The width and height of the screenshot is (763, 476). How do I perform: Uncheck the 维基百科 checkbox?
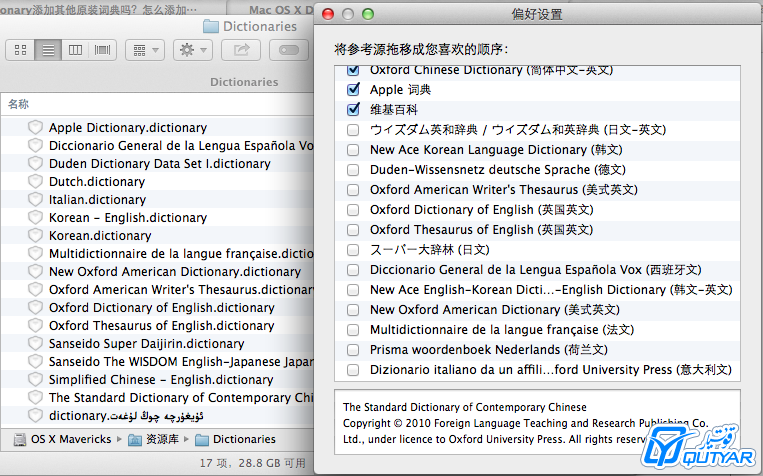[353, 110]
